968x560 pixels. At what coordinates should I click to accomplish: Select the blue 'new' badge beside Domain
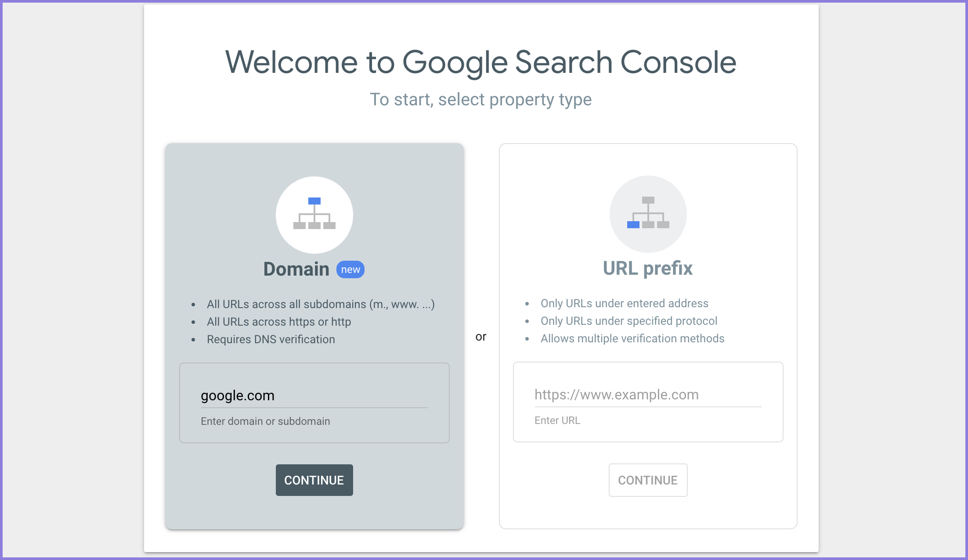[x=350, y=269]
